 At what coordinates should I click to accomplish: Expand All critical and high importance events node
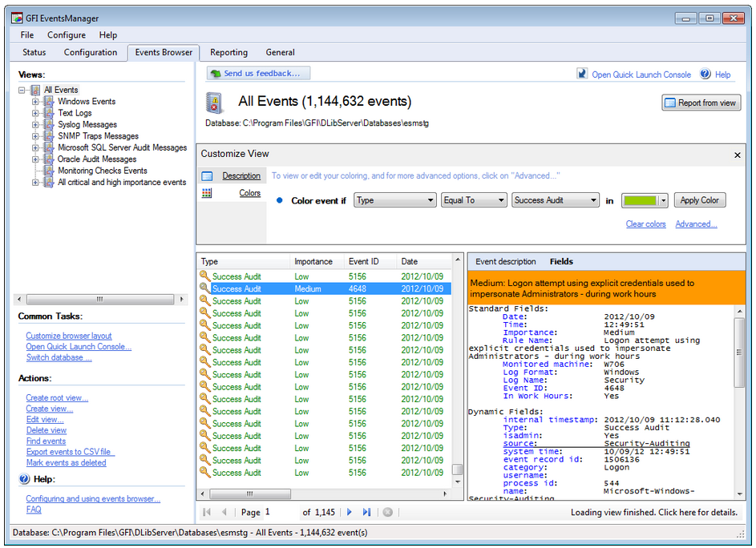(x=35, y=183)
